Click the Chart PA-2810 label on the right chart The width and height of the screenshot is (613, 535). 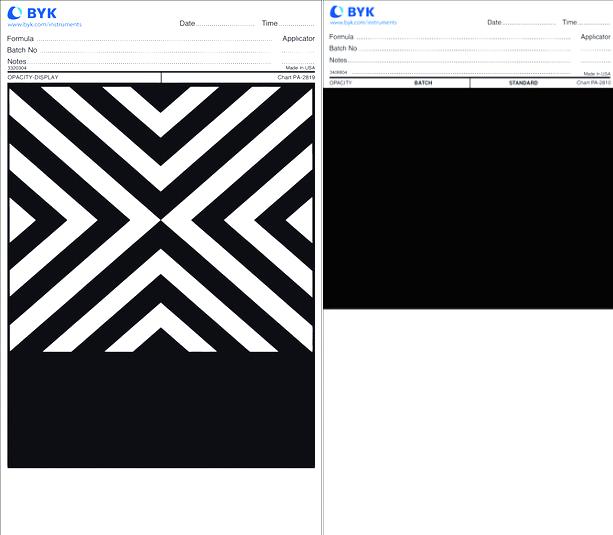[593, 83]
